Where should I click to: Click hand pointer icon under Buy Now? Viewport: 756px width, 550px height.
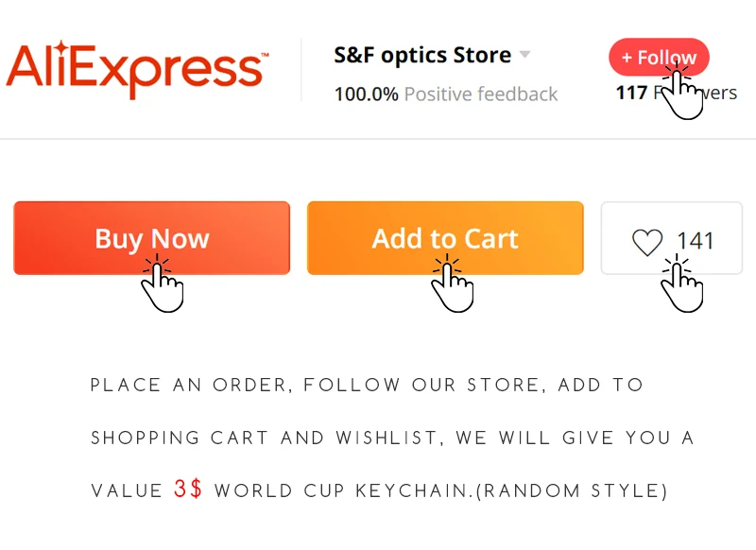pyautogui.click(x=163, y=285)
